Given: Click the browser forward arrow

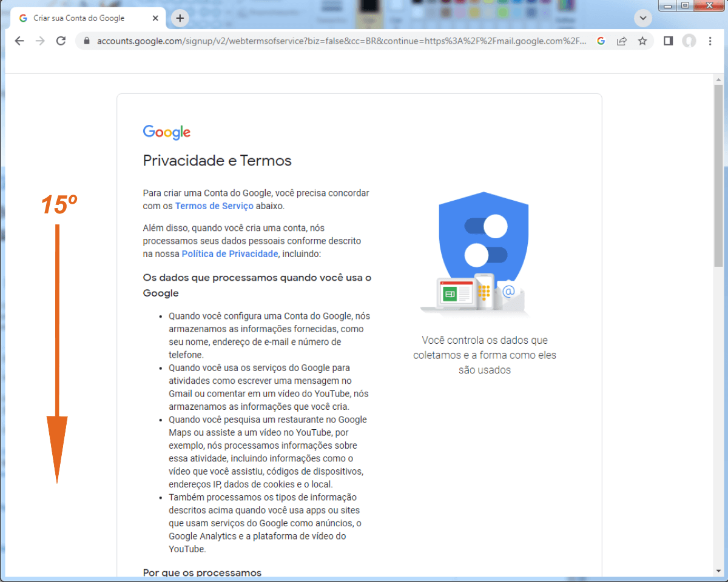Looking at the screenshot, I should point(40,41).
